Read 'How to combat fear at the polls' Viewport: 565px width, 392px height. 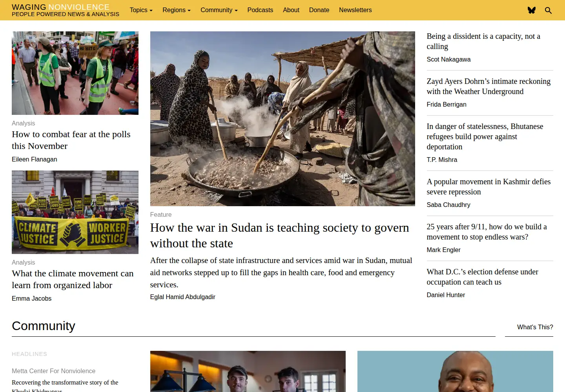click(x=71, y=140)
